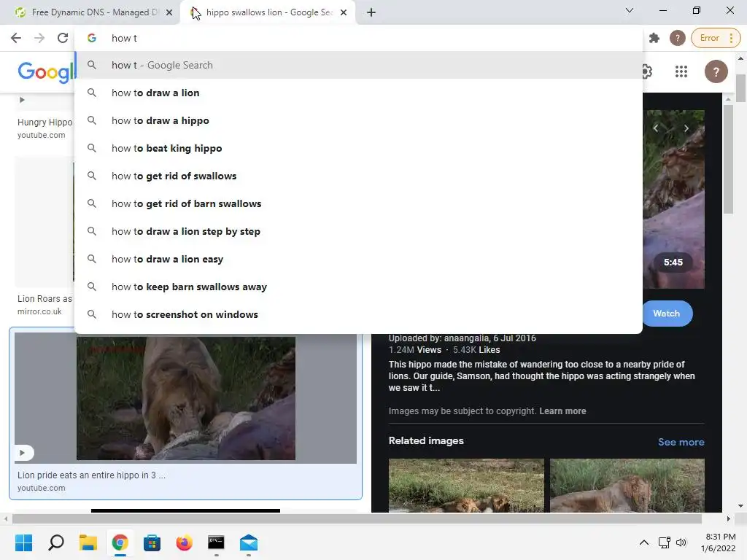Open Google account avatar on page
This screenshot has height=560, width=747.
click(x=716, y=72)
